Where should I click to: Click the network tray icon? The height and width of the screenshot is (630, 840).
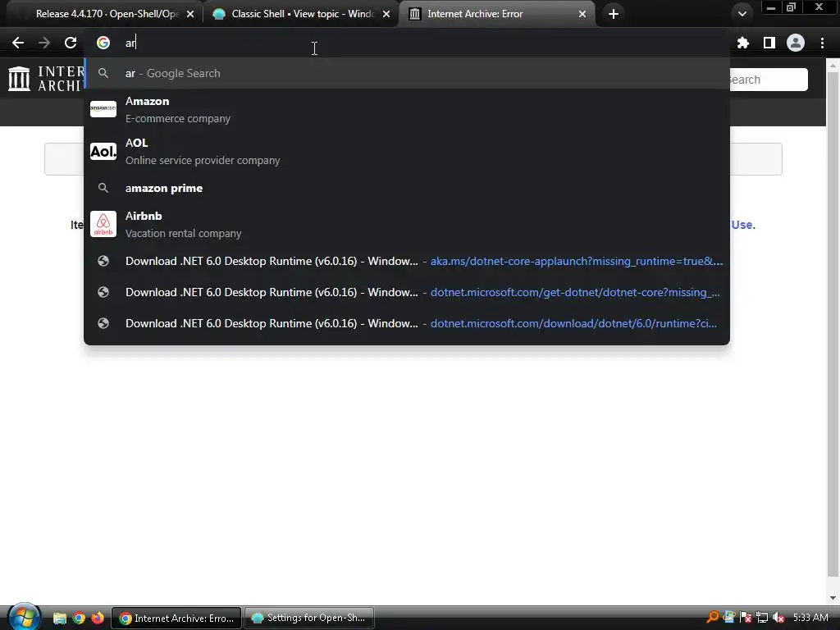tap(762, 618)
